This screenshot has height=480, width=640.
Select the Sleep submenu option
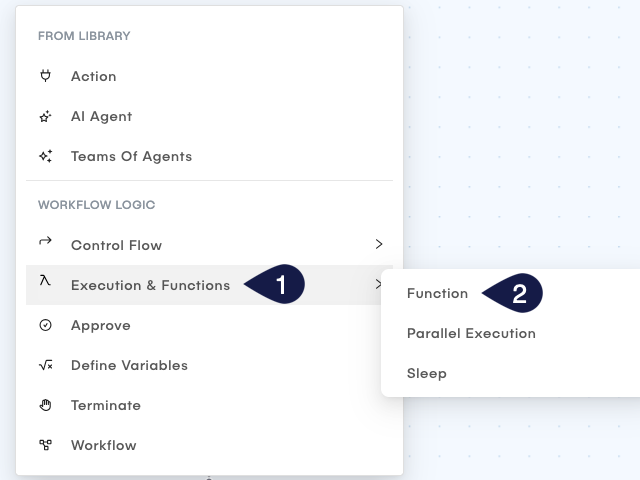click(427, 374)
